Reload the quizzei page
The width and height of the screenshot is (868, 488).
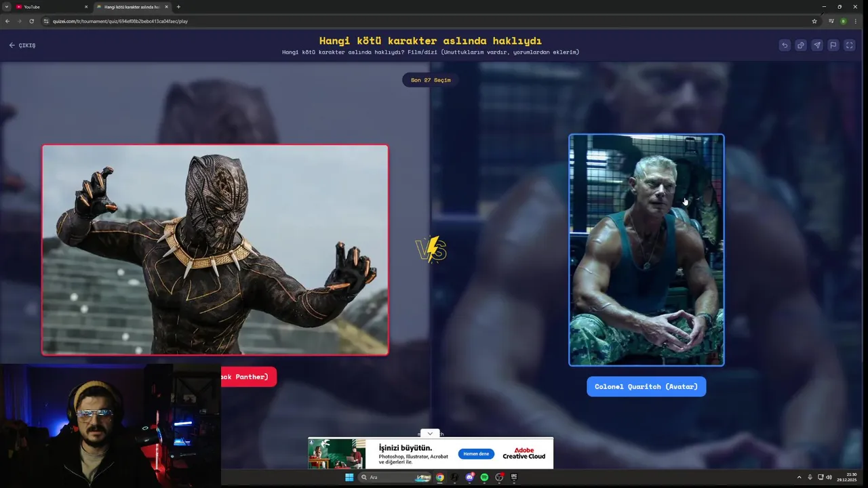pyautogui.click(x=31, y=21)
